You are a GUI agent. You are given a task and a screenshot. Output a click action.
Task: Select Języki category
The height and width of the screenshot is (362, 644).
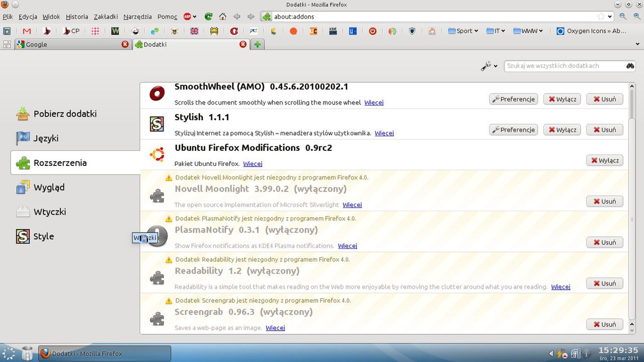pos(45,138)
